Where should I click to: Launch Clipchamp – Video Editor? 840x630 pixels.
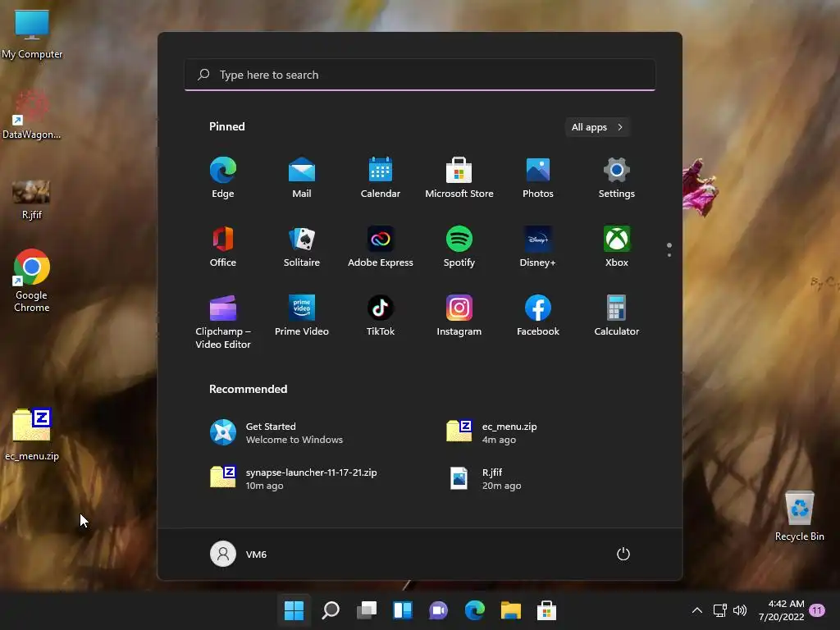coord(223,322)
